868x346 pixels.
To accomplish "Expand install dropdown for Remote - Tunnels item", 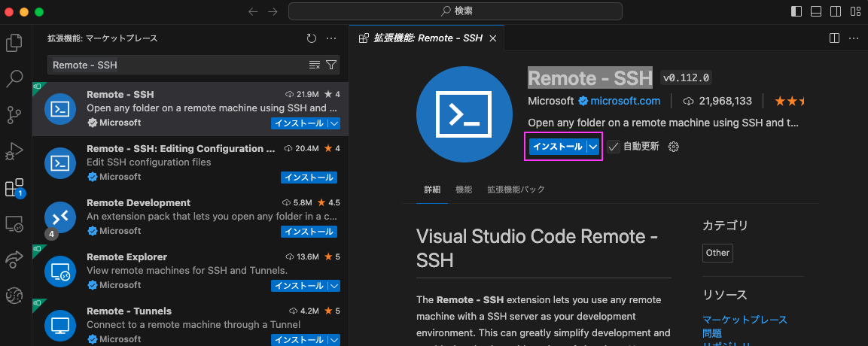I will coord(333,339).
